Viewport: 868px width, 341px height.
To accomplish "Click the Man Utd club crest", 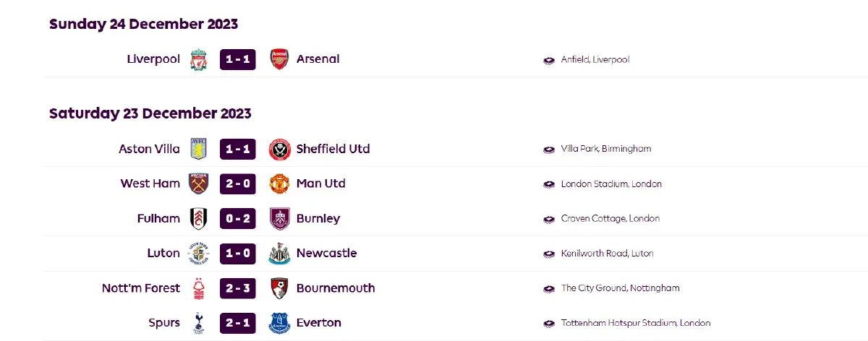I will pos(279,184).
